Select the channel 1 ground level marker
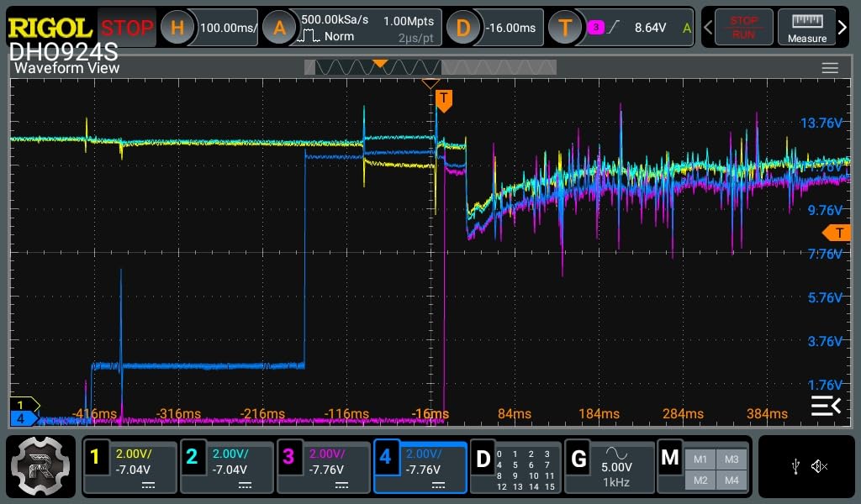 click(x=24, y=405)
